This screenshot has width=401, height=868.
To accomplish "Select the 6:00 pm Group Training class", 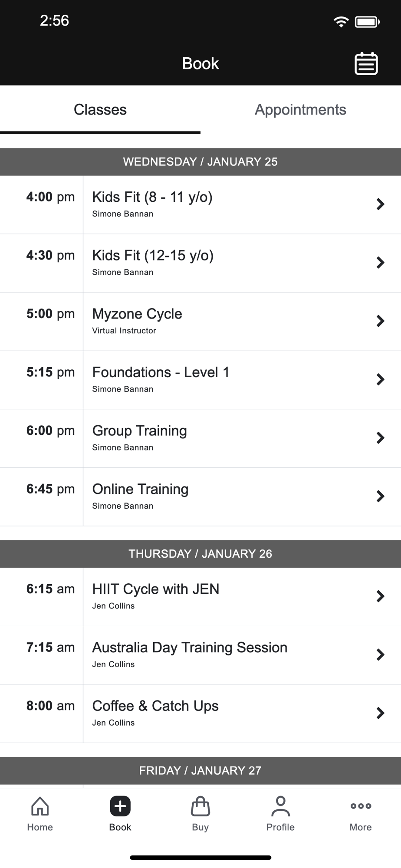I will (200, 438).
